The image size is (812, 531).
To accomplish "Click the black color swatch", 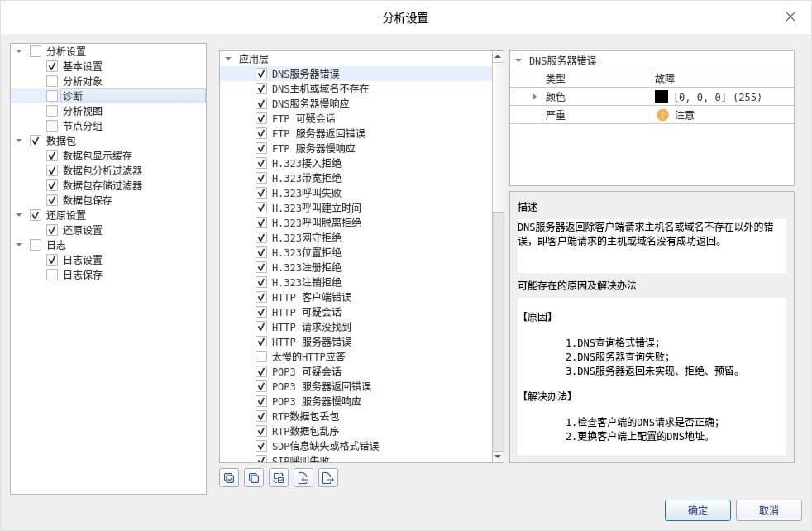I will (x=662, y=97).
